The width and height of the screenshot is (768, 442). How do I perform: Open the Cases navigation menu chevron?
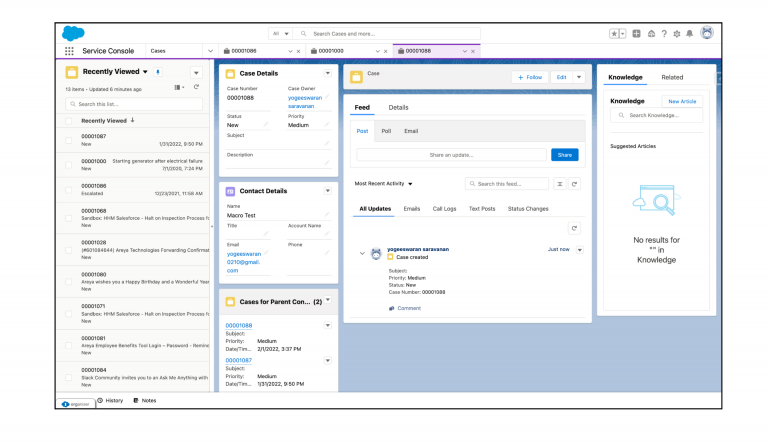210,51
